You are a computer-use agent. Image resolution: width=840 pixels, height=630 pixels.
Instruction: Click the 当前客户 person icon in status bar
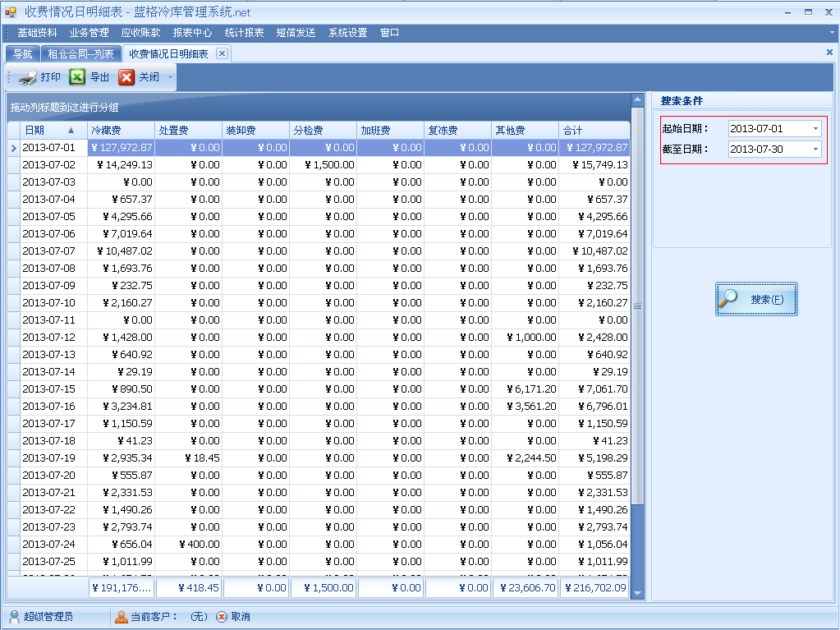coord(122,617)
